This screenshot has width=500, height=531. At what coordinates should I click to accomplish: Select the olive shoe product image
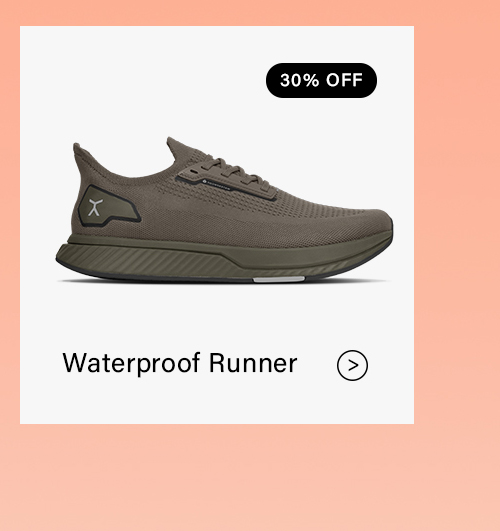pyautogui.click(x=224, y=210)
